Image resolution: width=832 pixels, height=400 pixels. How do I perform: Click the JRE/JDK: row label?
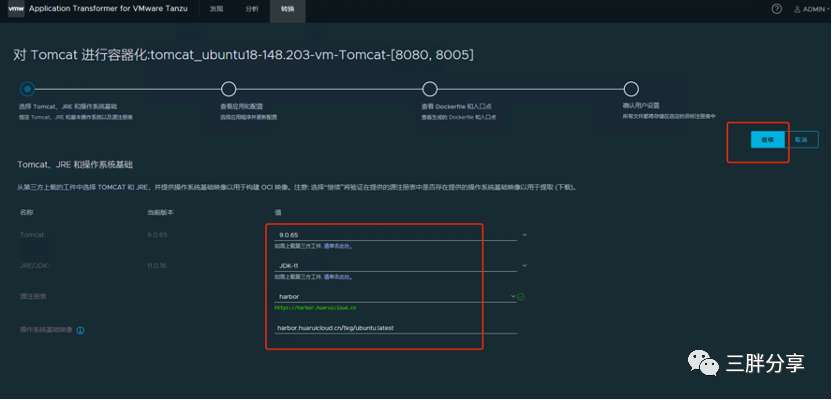(33, 265)
